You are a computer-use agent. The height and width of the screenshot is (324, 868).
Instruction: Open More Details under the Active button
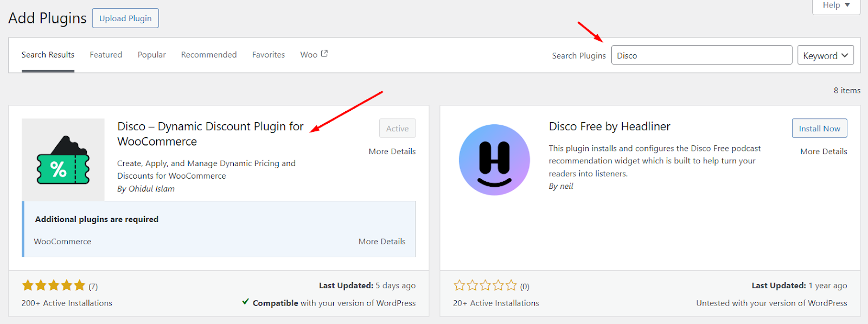(392, 151)
